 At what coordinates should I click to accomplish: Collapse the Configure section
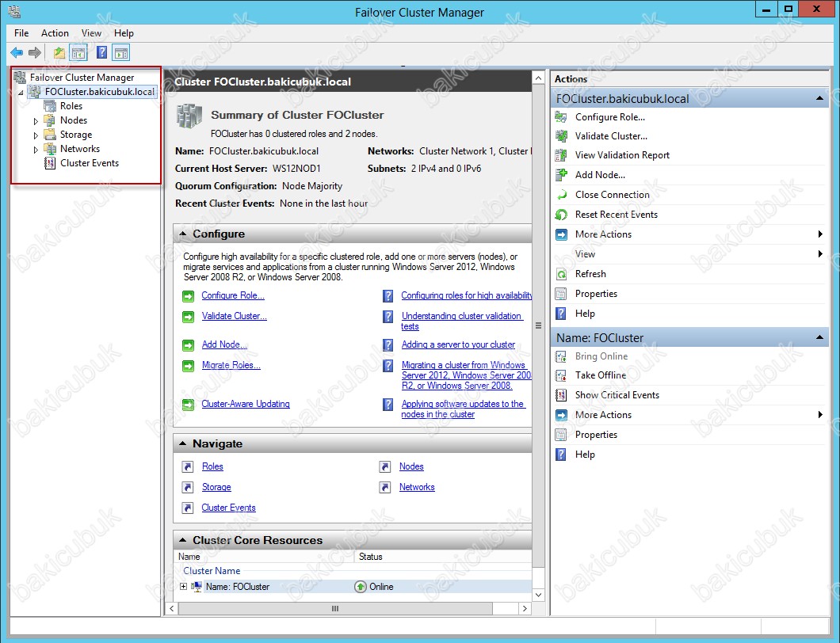tap(183, 234)
